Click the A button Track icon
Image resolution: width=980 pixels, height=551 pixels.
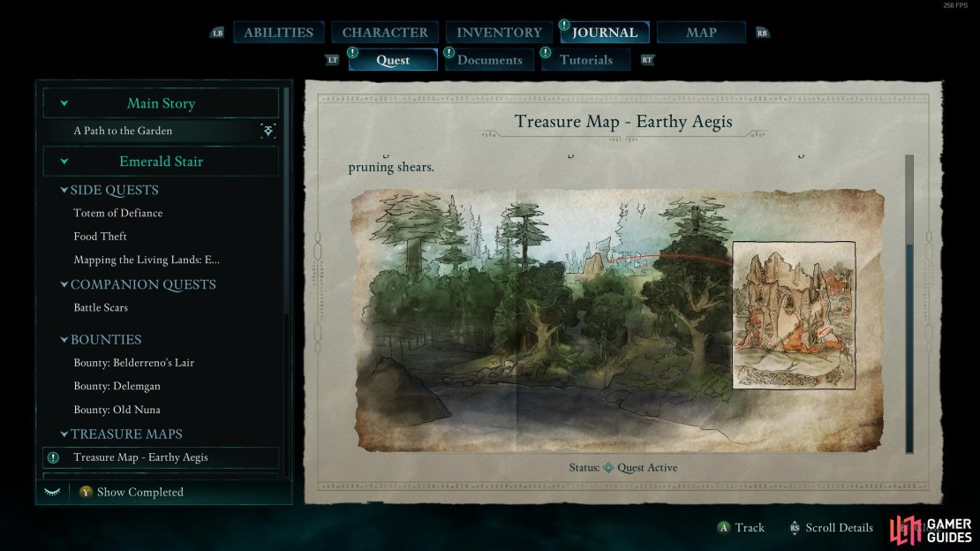(723, 528)
